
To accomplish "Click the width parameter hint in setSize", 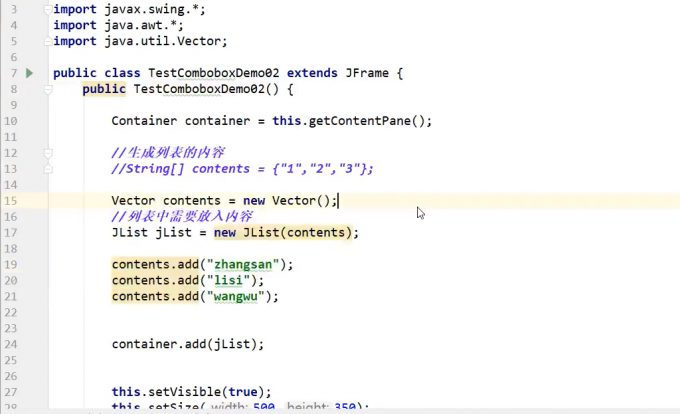I will tap(231, 408).
